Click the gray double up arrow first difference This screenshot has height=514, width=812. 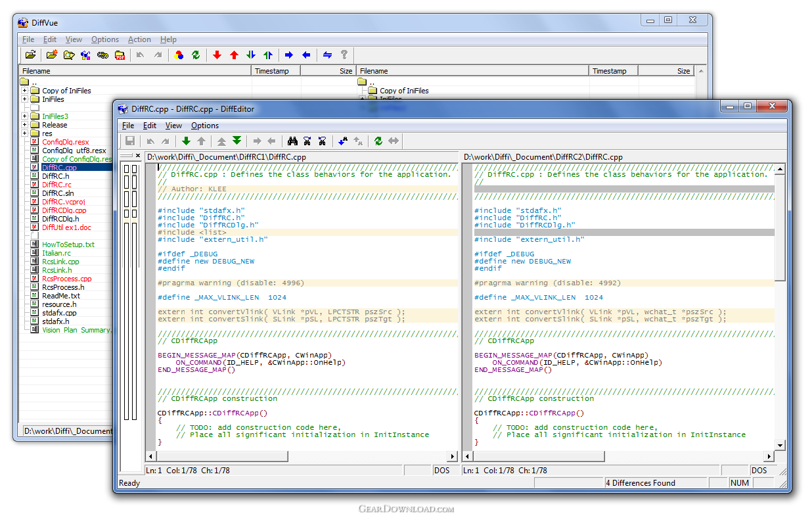pos(221,141)
